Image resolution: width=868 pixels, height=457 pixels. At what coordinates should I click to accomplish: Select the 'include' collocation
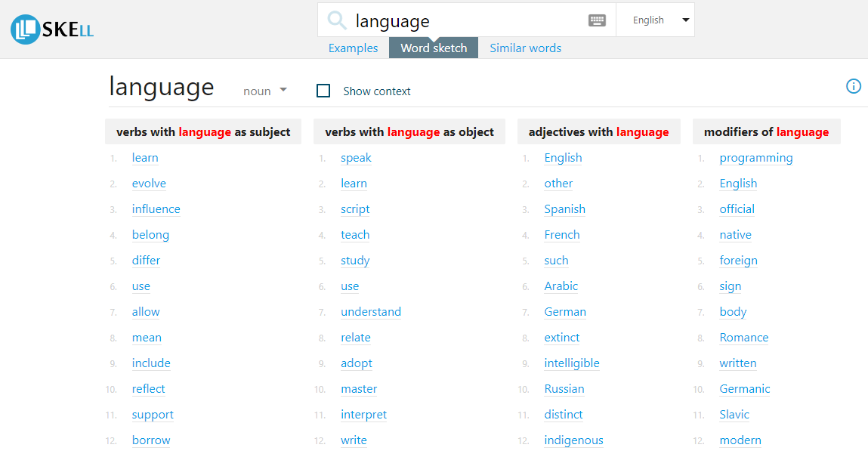coord(151,363)
